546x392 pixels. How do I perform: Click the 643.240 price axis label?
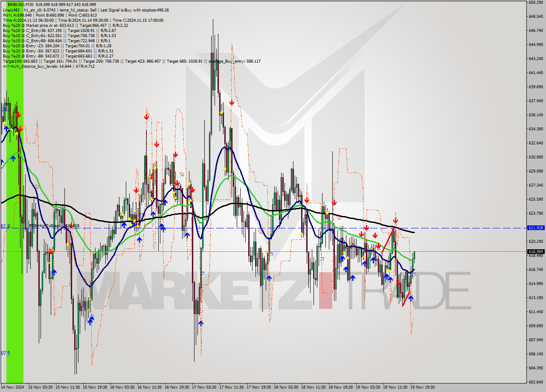pos(535,59)
